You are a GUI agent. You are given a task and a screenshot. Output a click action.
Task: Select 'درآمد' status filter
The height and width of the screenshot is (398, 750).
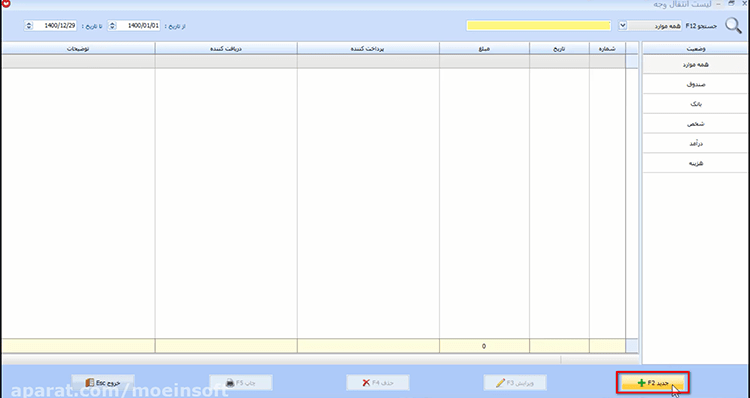(695, 144)
